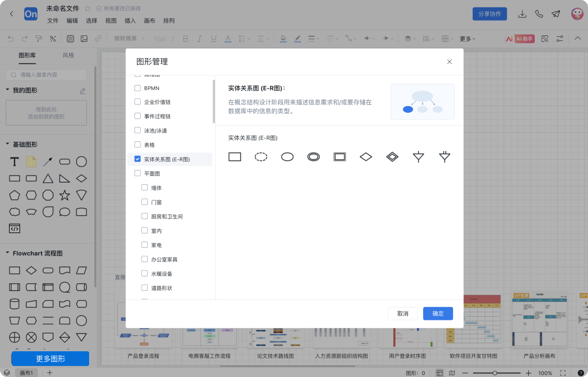Image resolution: width=588 pixels, height=377 pixels.
Task: Uncheck 实体关系图 (E-R图) in the list
Action: [136, 159]
